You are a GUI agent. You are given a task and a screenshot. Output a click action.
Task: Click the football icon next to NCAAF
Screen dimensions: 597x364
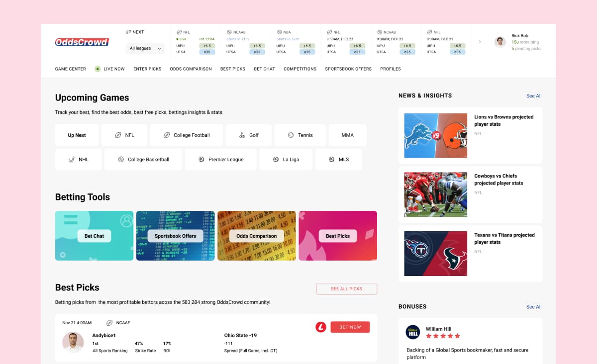(x=109, y=323)
